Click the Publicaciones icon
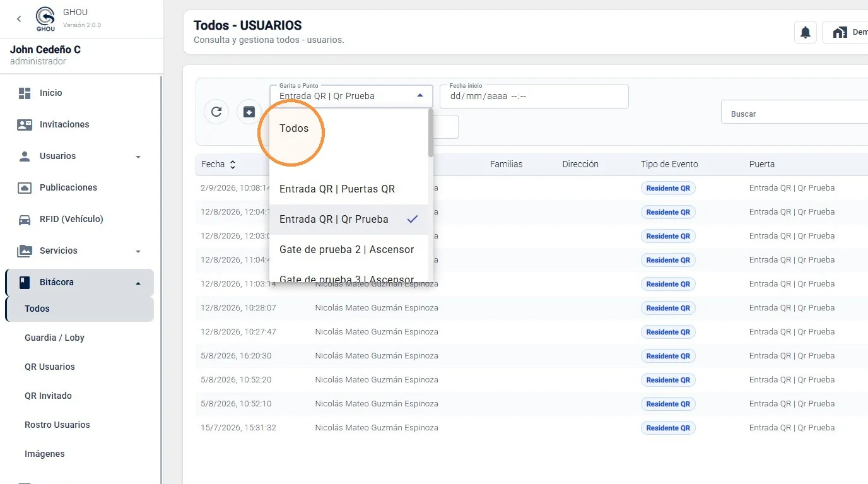Viewport: 868px width, 484px height. coord(25,188)
